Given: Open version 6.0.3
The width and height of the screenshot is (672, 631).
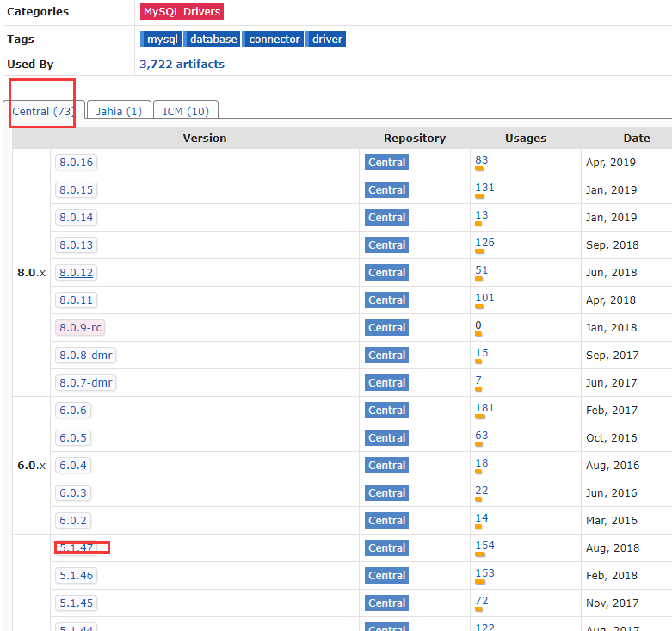Looking at the screenshot, I should (x=73, y=492).
